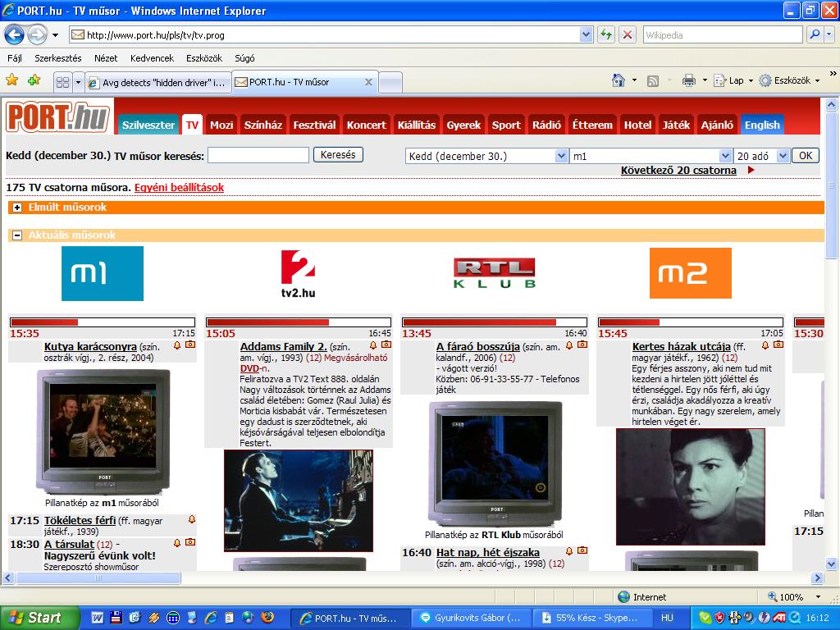
Task: Click the camera icon for Kutya karácsonyra
Action: coord(189,345)
